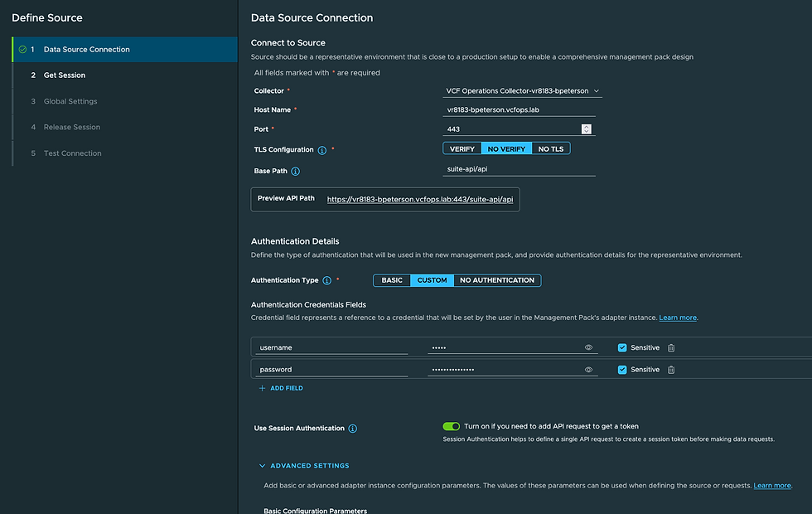Adjust the Port number stepper

point(587,129)
